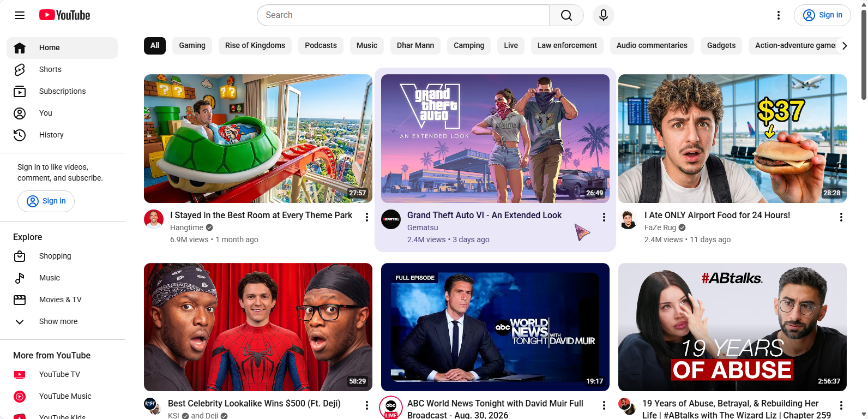Image resolution: width=868 pixels, height=419 pixels.
Task: Click the page vertical scrollbar
Action: [864, 55]
